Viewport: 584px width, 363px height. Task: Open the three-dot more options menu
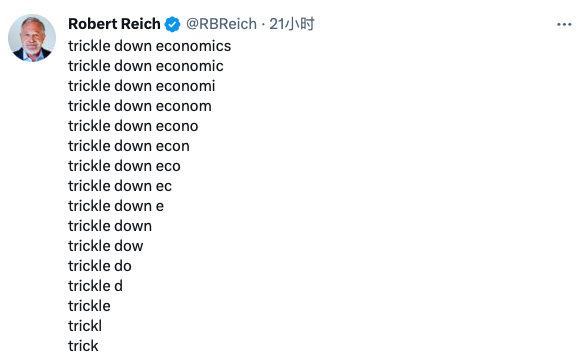pyautogui.click(x=564, y=25)
